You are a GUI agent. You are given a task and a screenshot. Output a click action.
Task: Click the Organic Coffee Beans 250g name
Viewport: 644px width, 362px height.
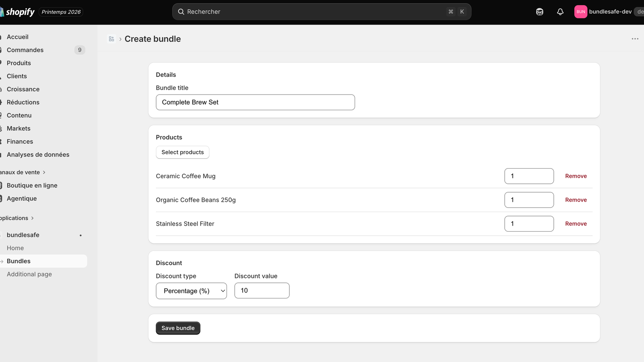pos(196,200)
